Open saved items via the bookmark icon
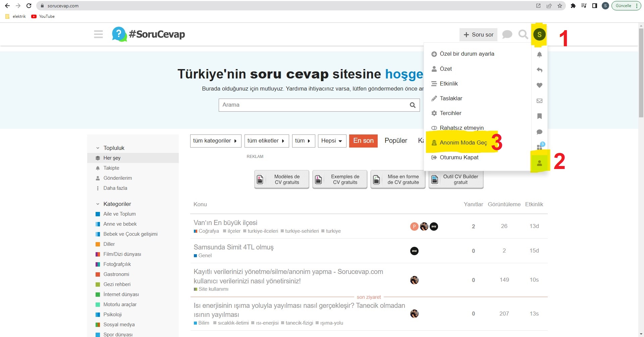The image size is (644, 337). [539, 116]
